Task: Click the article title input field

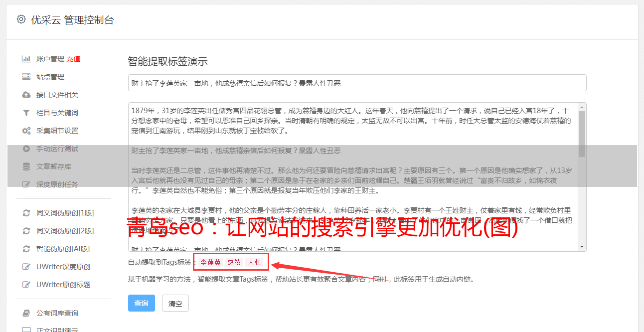Action: pyautogui.click(x=357, y=83)
